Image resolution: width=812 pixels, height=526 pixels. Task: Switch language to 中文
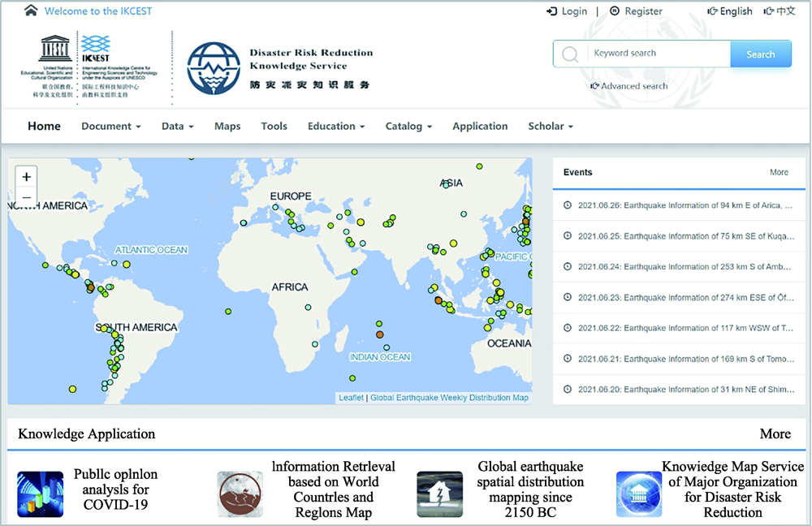pyautogui.click(x=780, y=11)
